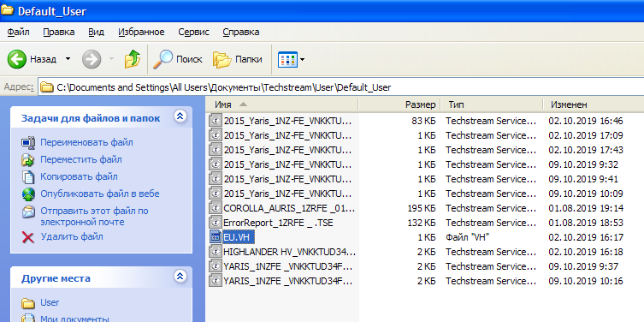Click icon of YARIS_1NZFE file dated 10:16
Image resolution: width=644 pixels, height=322 pixels.
pyautogui.click(x=215, y=281)
